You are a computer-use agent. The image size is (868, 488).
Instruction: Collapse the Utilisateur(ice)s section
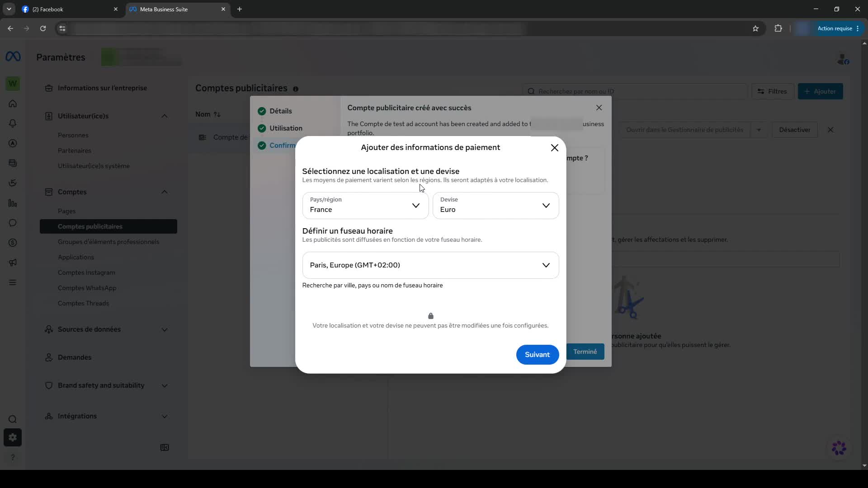[165, 116]
